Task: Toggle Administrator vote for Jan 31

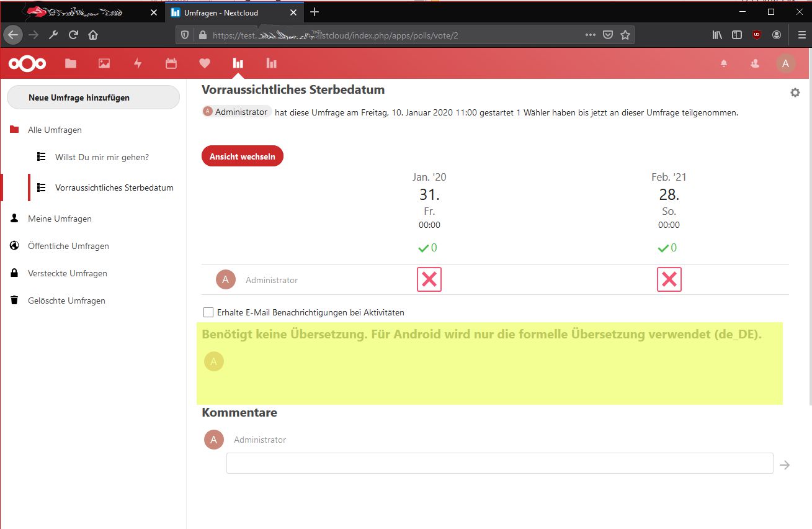Action: coord(429,279)
